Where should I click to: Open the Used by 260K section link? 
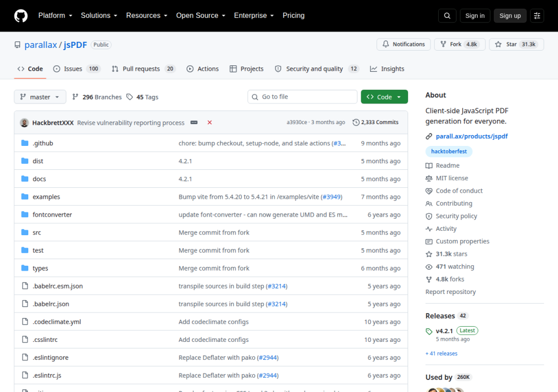click(x=449, y=377)
